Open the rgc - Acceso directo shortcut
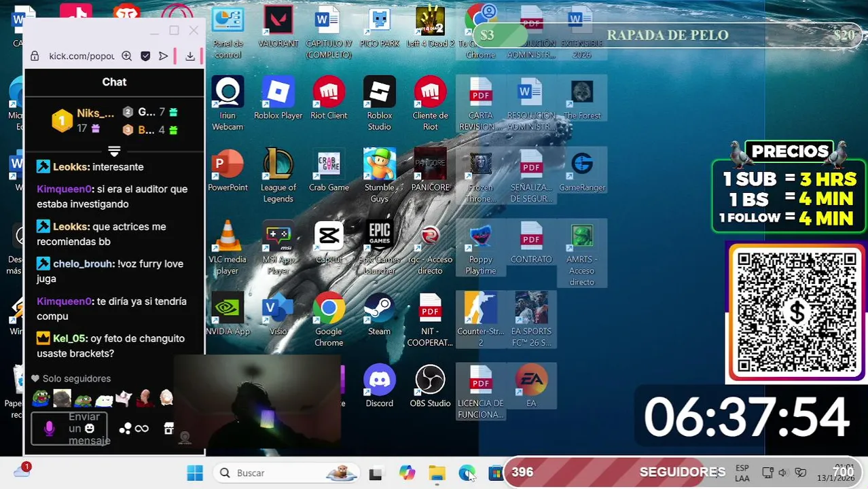This screenshot has height=489, width=868. pyautogui.click(x=430, y=248)
